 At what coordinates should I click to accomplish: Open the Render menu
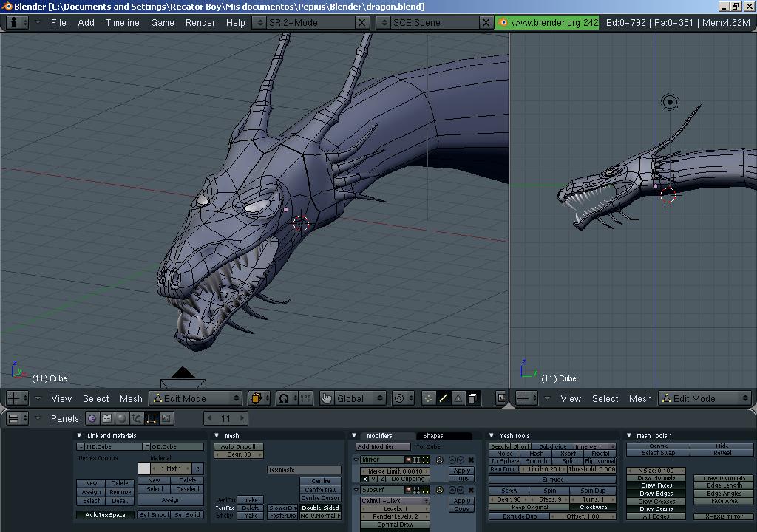pyautogui.click(x=200, y=22)
